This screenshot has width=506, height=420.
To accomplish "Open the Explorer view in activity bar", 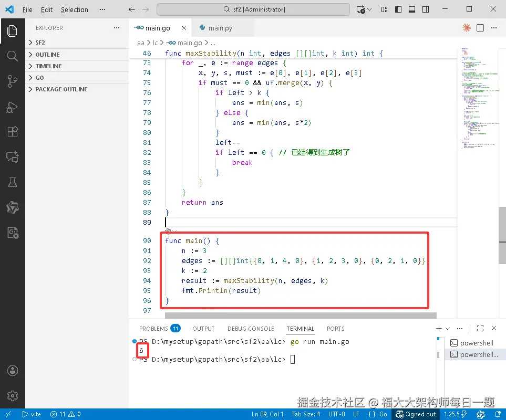I will 12,31.
